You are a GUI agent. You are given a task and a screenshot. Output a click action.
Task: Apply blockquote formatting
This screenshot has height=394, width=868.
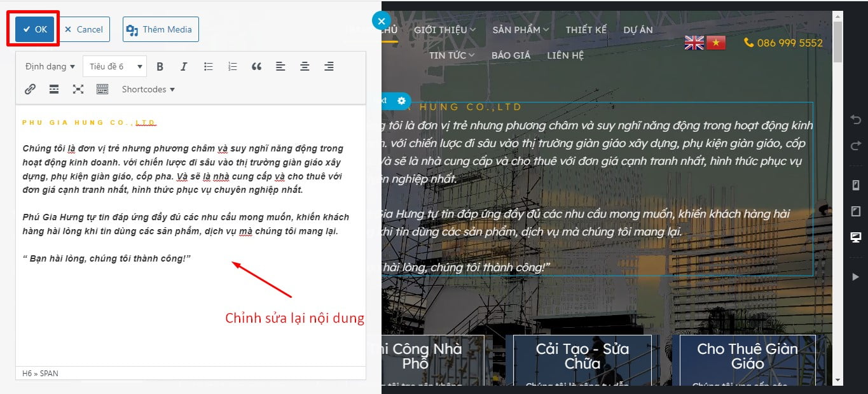(x=256, y=66)
